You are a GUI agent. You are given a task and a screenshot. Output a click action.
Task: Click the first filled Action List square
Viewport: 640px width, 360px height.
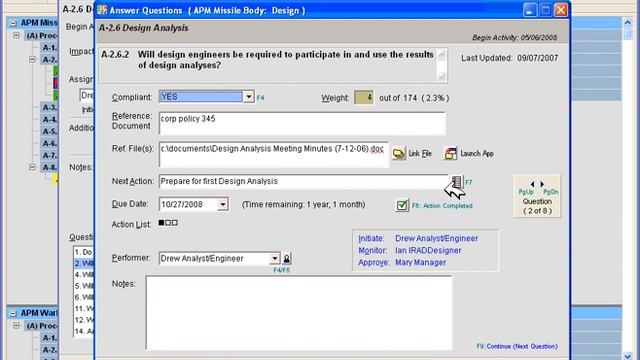[161, 223]
